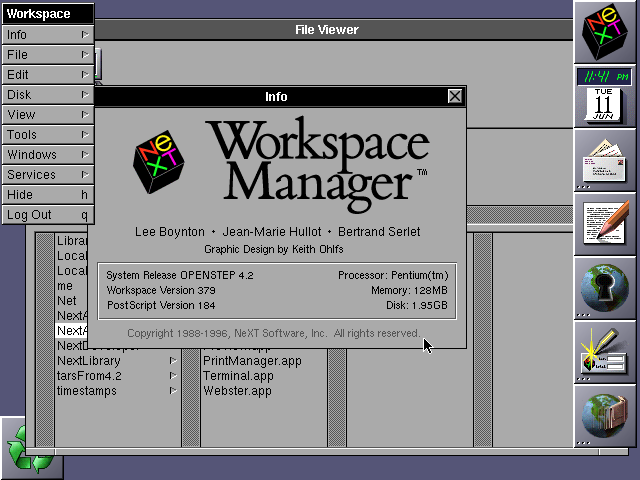640x480 pixels.
Task: Select Terminal.app in the file list
Action: [x=238, y=376]
